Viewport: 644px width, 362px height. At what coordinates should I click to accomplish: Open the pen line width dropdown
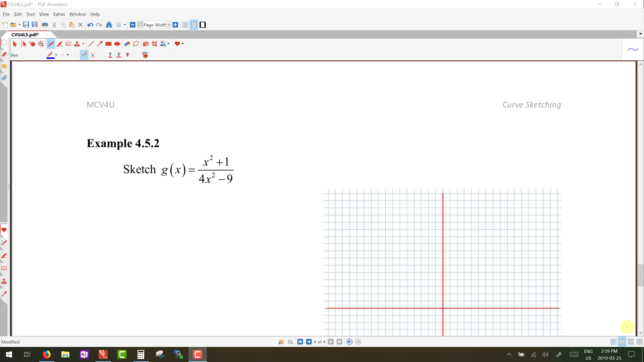[x=68, y=55]
